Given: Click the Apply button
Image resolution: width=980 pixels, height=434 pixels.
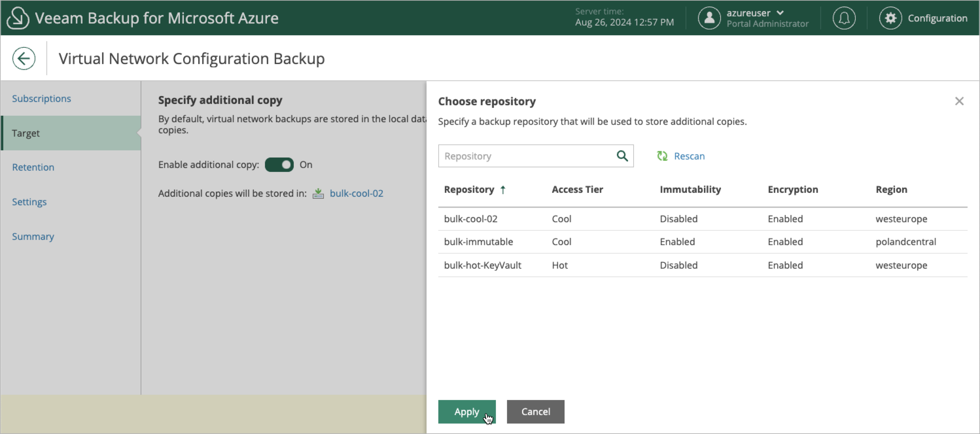Looking at the screenshot, I should [467, 411].
